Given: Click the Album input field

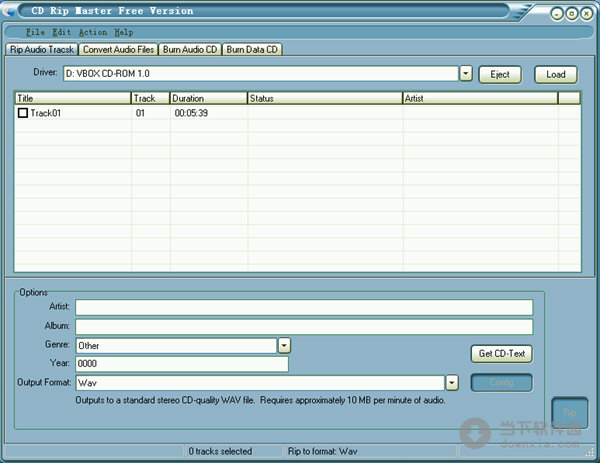Looking at the screenshot, I should [304, 327].
